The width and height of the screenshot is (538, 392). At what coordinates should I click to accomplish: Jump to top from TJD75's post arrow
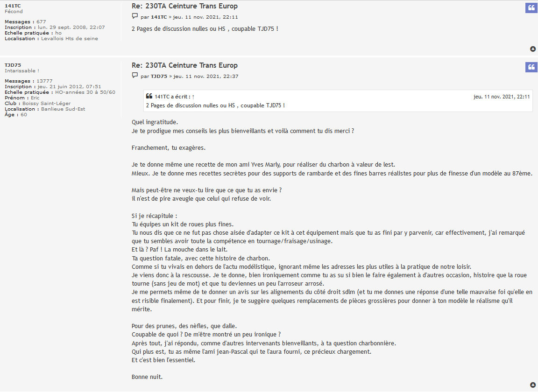(533, 385)
